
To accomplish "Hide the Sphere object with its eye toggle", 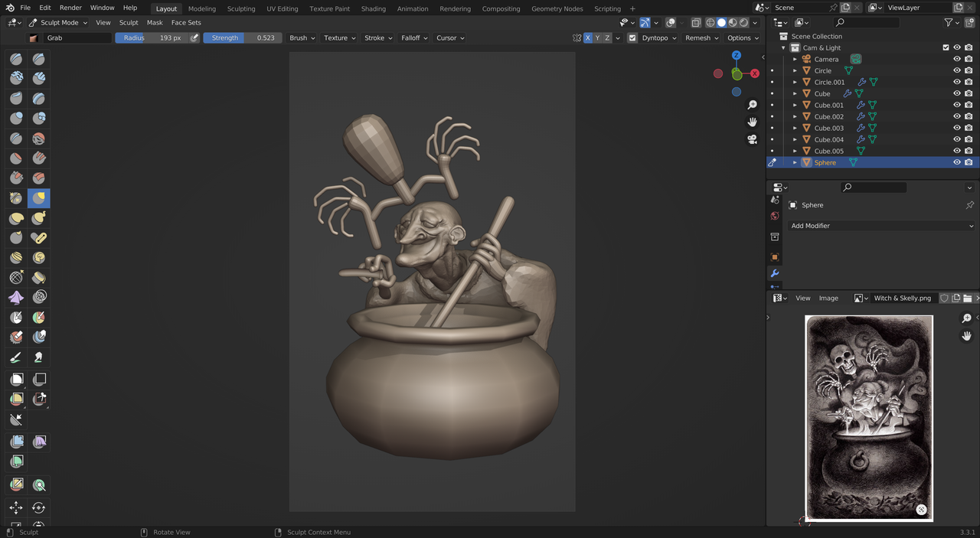I will click(956, 162).
